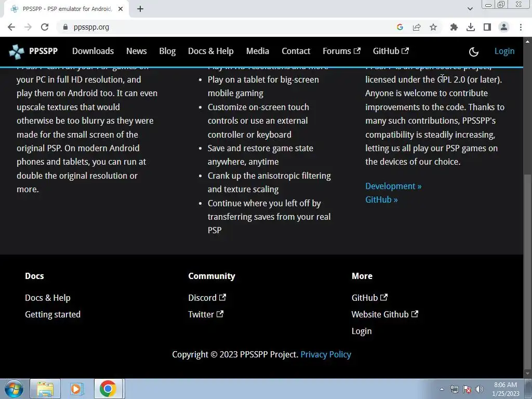The width and height of the screenshot is (532, 399).
Task: Bookmark this page with the star icon
Action: tap(433, 27)
